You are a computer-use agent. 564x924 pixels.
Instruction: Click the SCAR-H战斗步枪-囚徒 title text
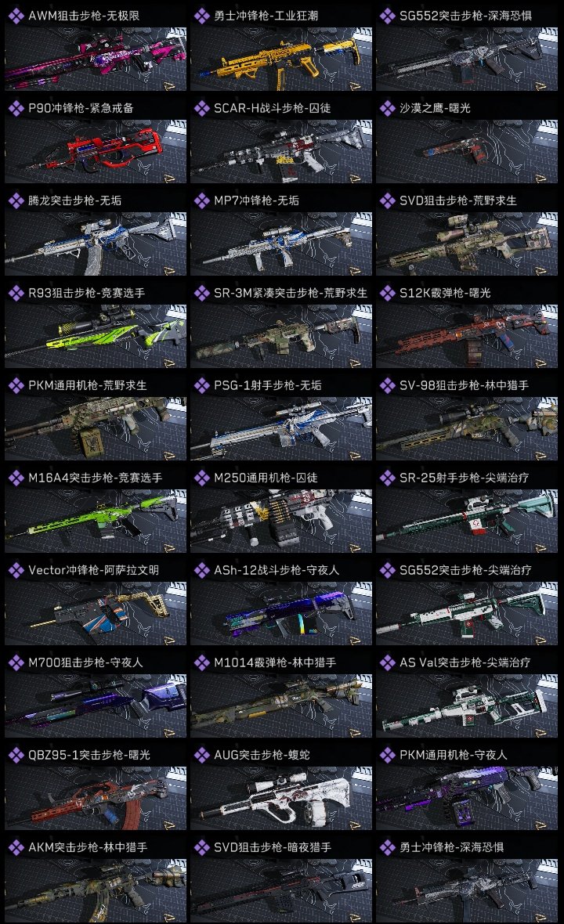click(273, 108)
